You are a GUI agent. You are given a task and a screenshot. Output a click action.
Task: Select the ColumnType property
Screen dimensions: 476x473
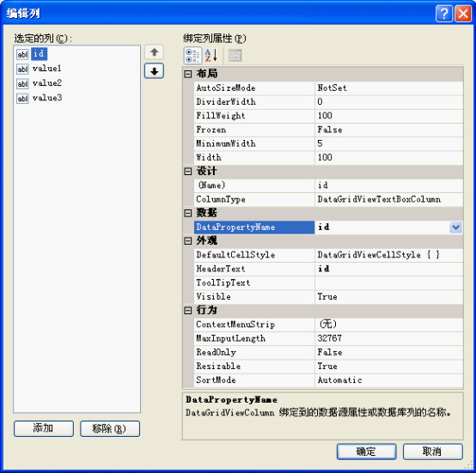254,199
